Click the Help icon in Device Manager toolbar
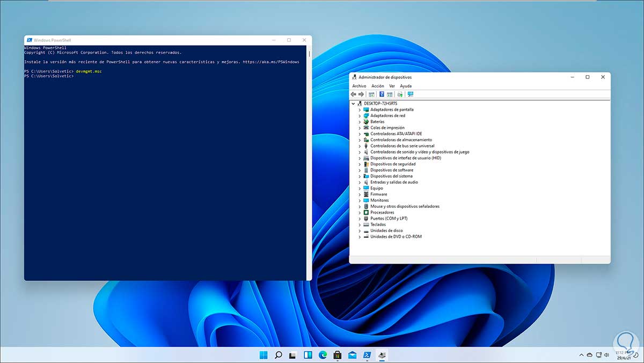Screen dimensions: 644x363 [382, 95]
